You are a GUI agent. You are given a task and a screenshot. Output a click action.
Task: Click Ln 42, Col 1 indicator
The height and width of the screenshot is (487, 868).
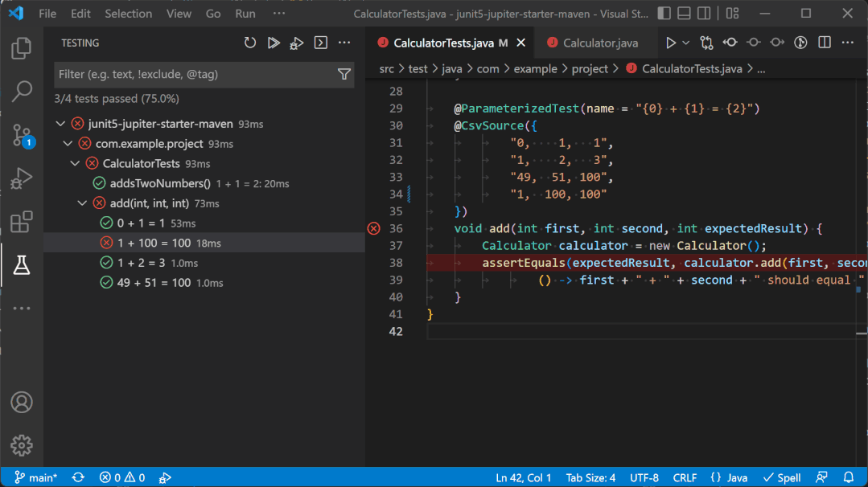(523, 477)
